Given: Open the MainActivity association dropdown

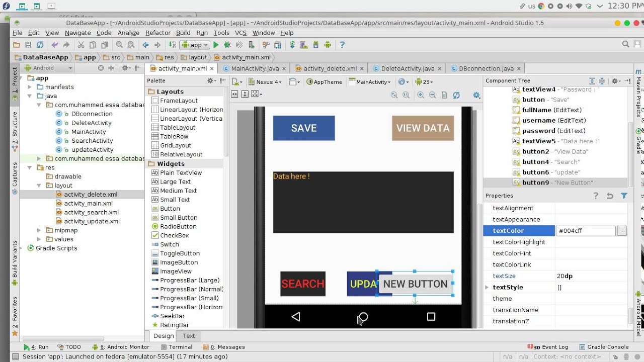Looking at the screenshot, I should (x=369, y=82).
